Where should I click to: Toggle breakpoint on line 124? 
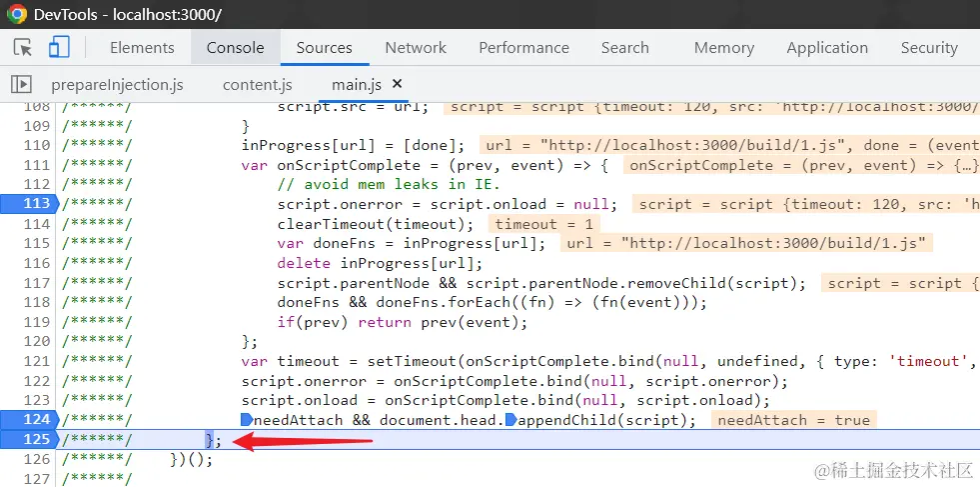pos(29,419)
